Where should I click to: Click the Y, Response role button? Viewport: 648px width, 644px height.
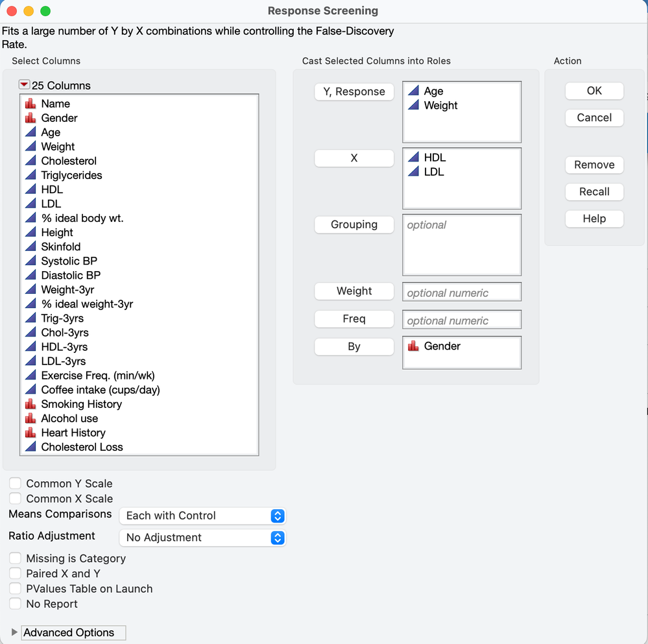click(x=354, y=91)
